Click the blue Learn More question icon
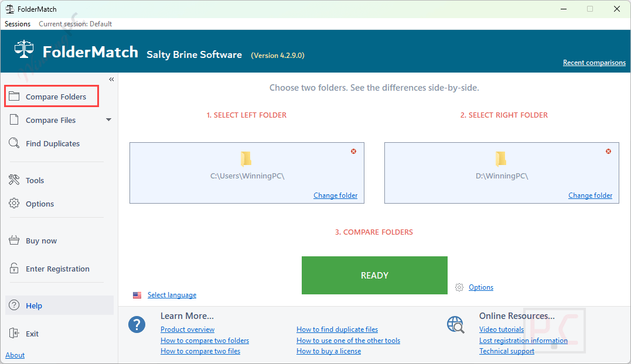 [137, 325]
